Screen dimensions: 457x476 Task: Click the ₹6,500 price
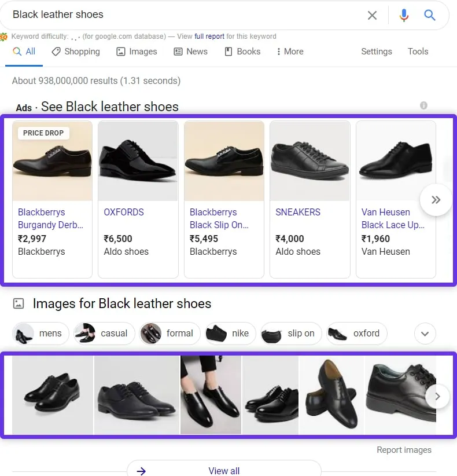tap(118, 239)
